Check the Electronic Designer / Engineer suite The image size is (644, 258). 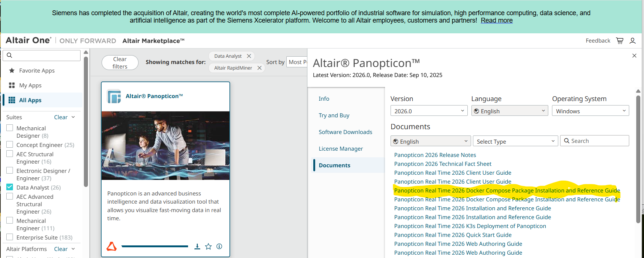pos(10,170)
